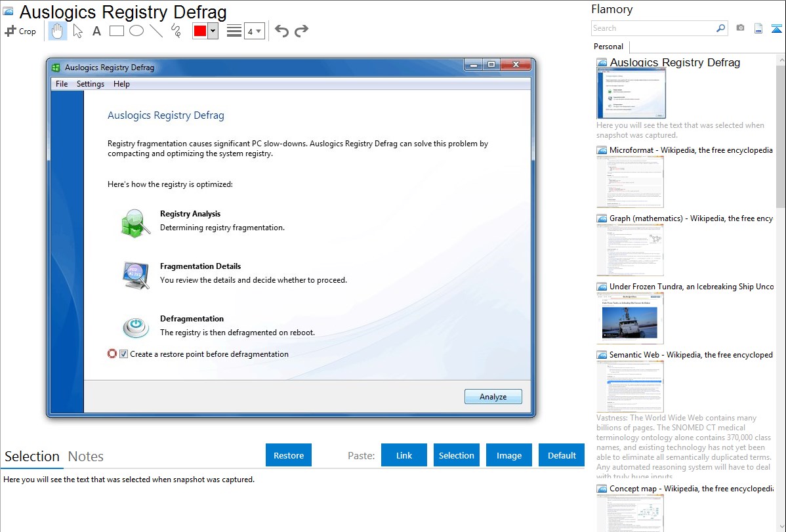Maximize the Auslogics Registry Defrag window
The image size is (786, 532).
(x=491, y=64)
